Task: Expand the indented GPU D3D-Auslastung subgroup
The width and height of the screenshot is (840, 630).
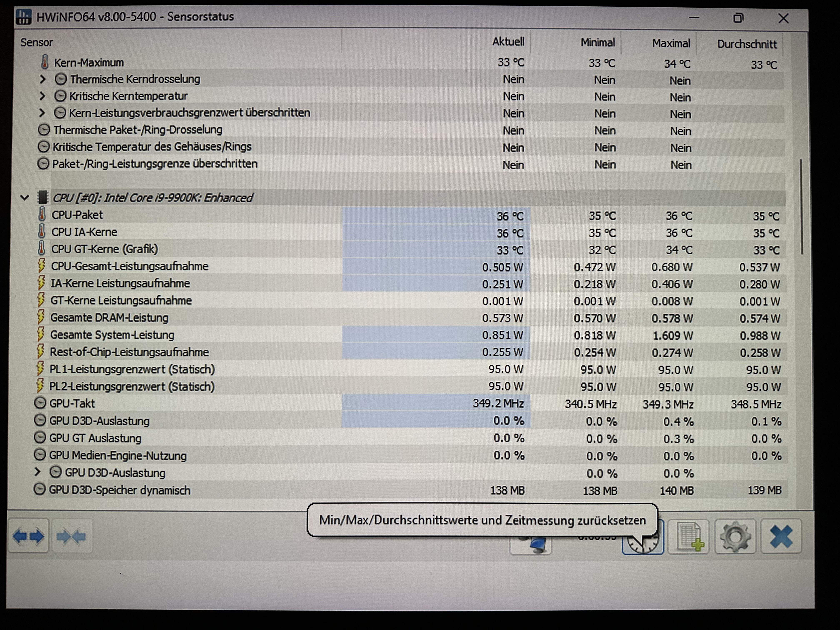Action: (x=37, y=472)
